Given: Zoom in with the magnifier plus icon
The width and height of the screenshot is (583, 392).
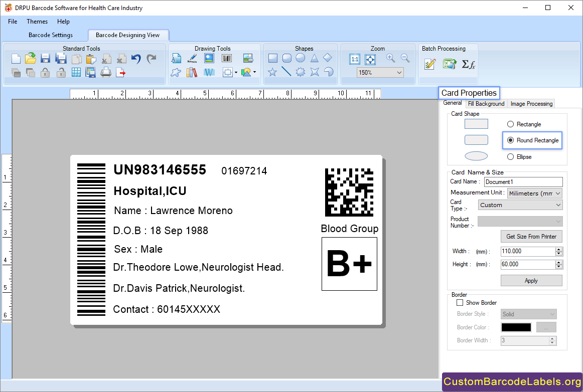Looking at the screenshot, I should [390, 58].
